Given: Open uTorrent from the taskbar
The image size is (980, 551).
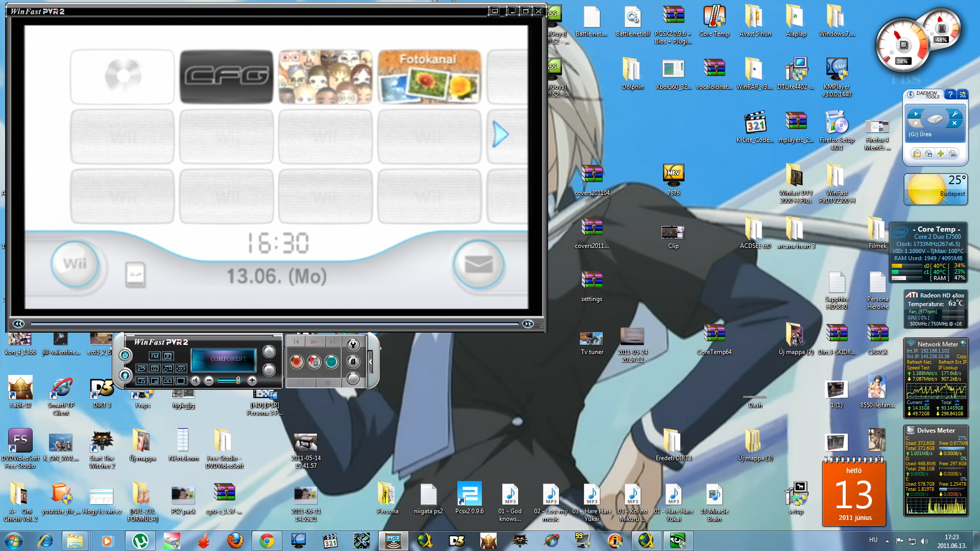Looking at the screenshot, I should coord(140,541).
